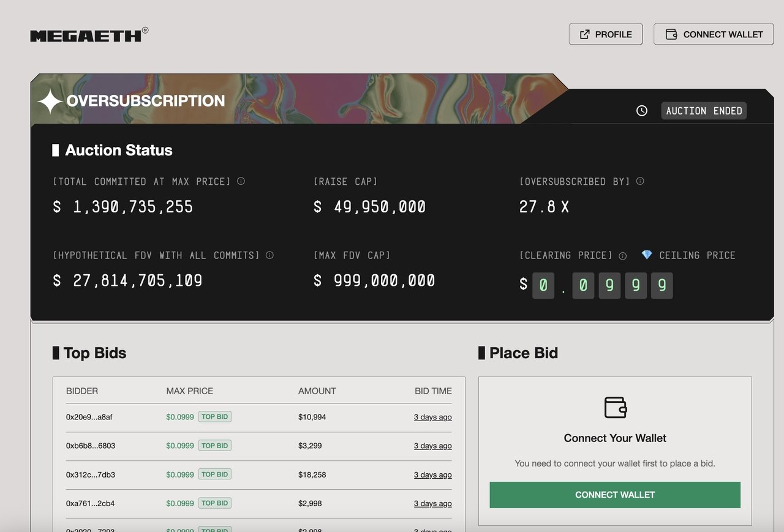Image resolution: width=784 pixels, height=532 pixels.
Task: Click the wallet icon above Connect Your Wallet
Action: click(x=615, y=408)
